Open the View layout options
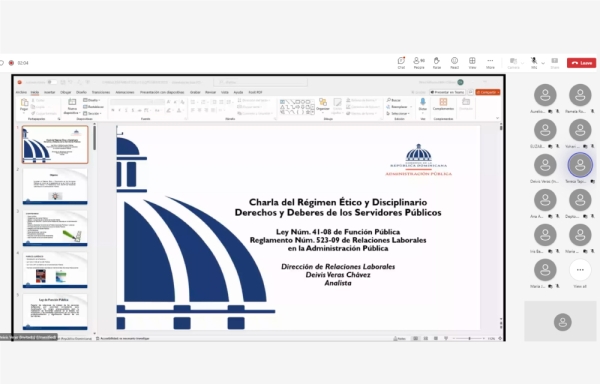Image resolution: width=600 pixels, height=384 pixels. [x=472, y=63]
